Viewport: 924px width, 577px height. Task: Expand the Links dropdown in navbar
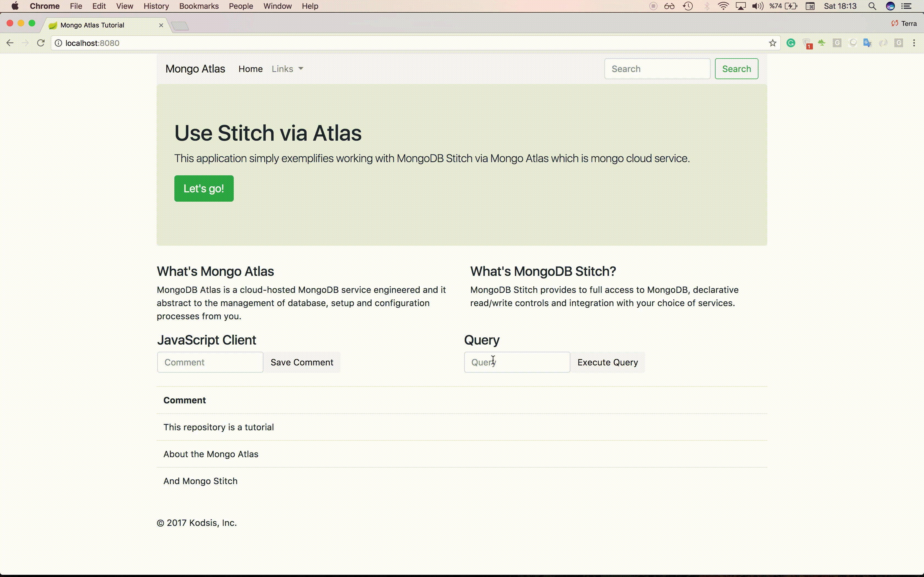(287, 69)
